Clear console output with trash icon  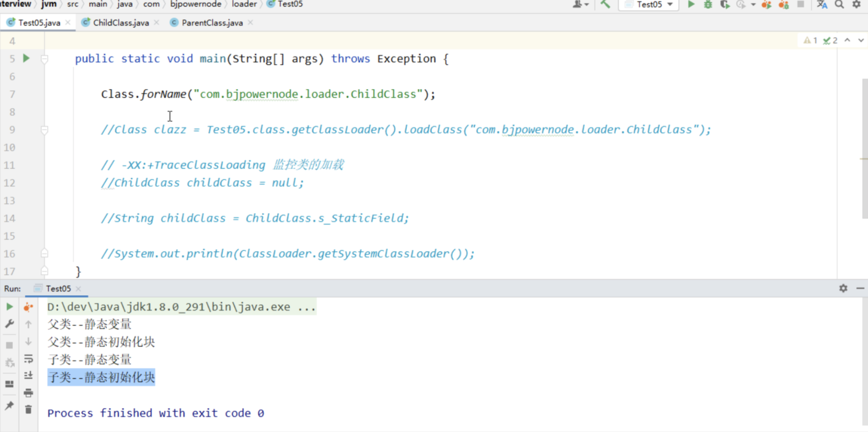tap(28, 410)
